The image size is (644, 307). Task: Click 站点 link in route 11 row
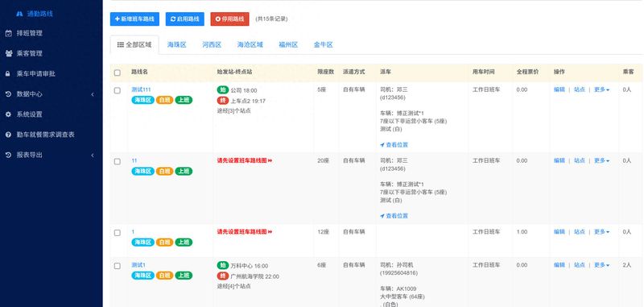[580, 160]
